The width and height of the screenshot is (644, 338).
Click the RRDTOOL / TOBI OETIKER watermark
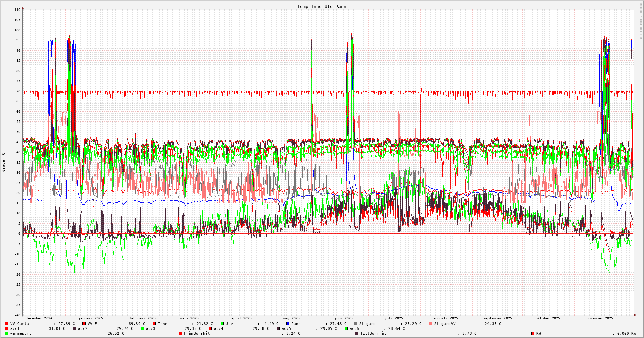[x=641, y=20]
